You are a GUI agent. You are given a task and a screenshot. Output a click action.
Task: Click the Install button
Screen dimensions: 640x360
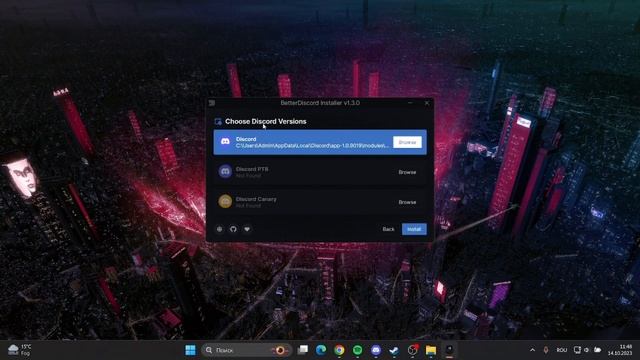(414, 229)
